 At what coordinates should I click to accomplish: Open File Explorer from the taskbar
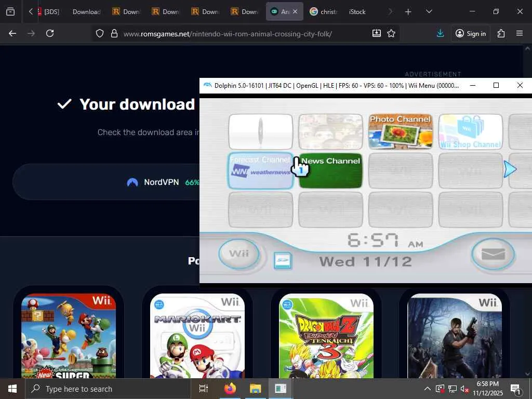256,389
